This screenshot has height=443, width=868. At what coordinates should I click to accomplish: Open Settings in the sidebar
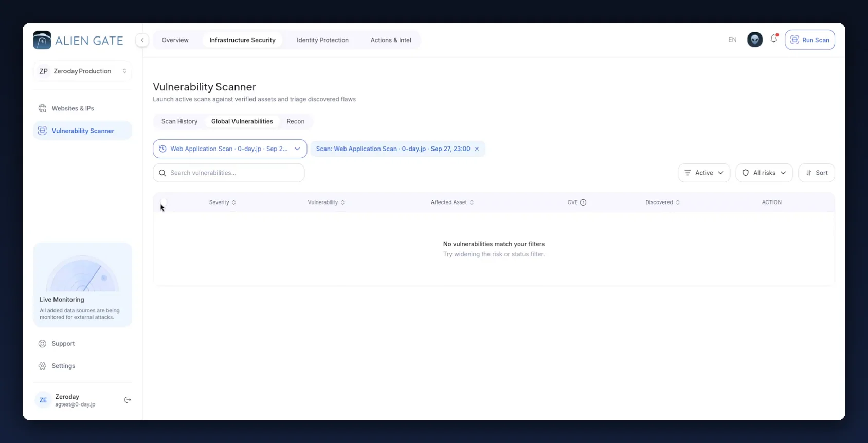click(82, 366)
